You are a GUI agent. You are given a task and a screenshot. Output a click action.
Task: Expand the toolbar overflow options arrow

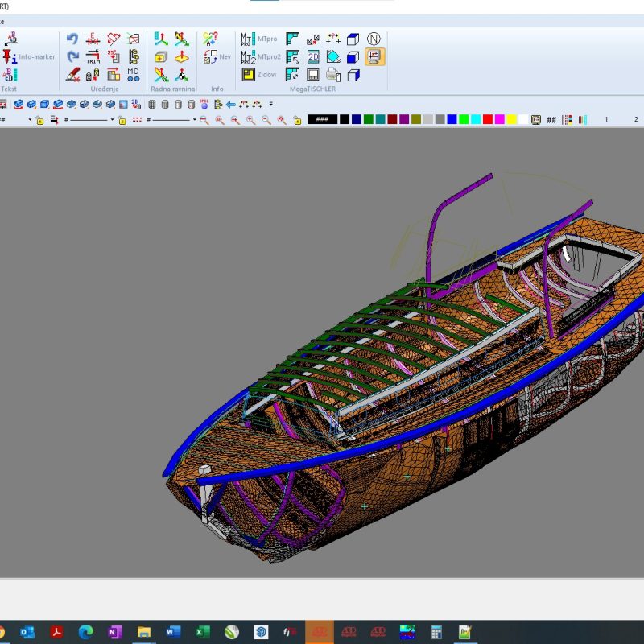(271, 104)
